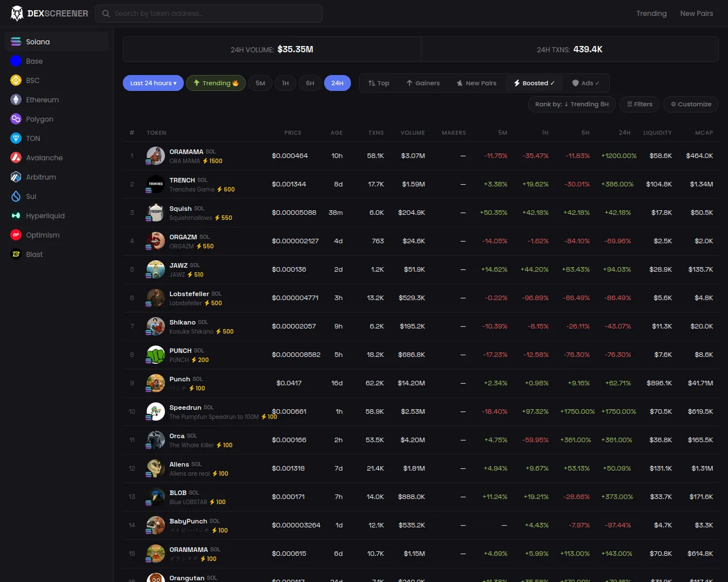The width and height of the screenshot is (728, 582).
Task: Open New Pairs in the top navigation
Action: (x=697, y=13)
